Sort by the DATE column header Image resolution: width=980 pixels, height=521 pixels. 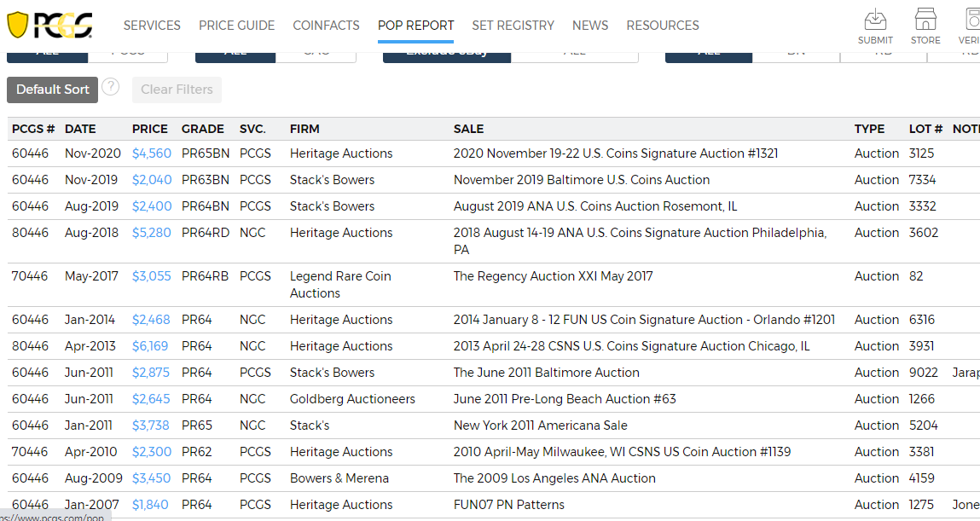pos(80,129)
